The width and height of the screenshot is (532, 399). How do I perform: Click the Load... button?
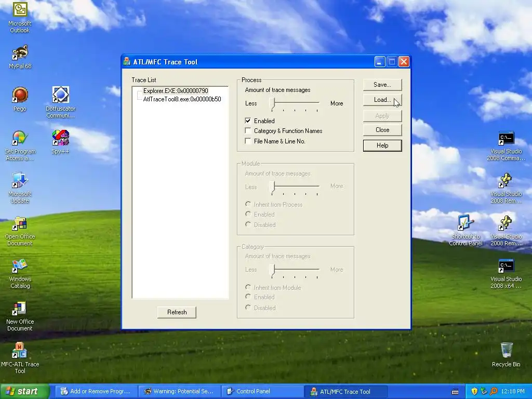tap(382, 100)
